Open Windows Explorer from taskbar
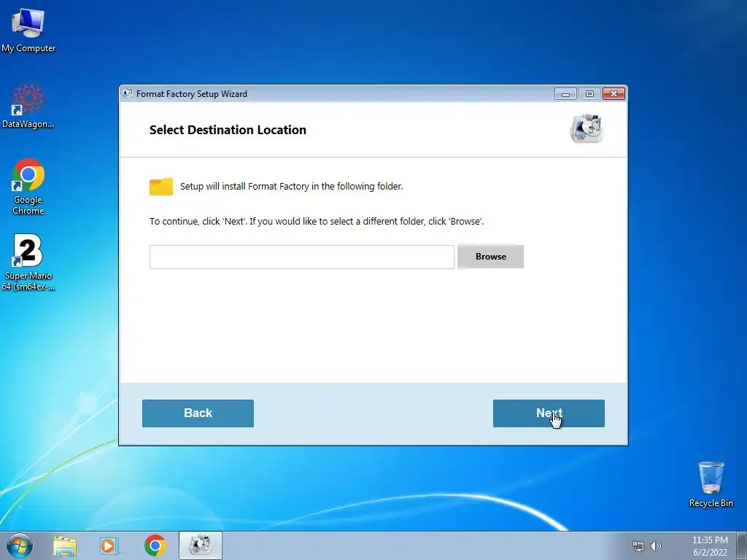747x560 pixels. point(65,546)
